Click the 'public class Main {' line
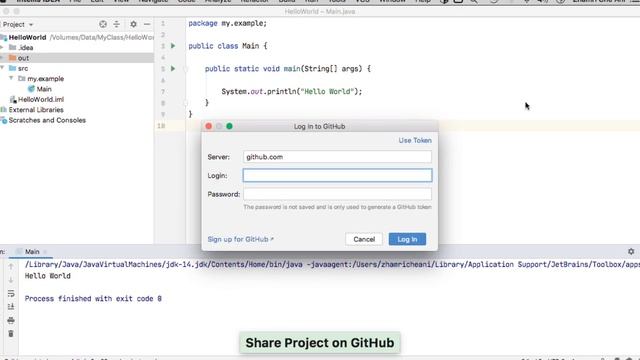Viewport: 640px width, 360px height. pyautogui.click(x=227, y=46)
